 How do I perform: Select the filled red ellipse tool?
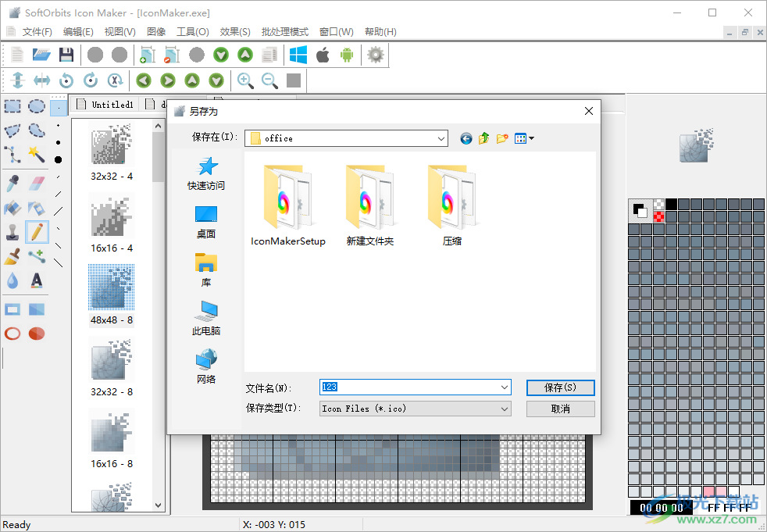pyautogui.click(x=37, y=334)
